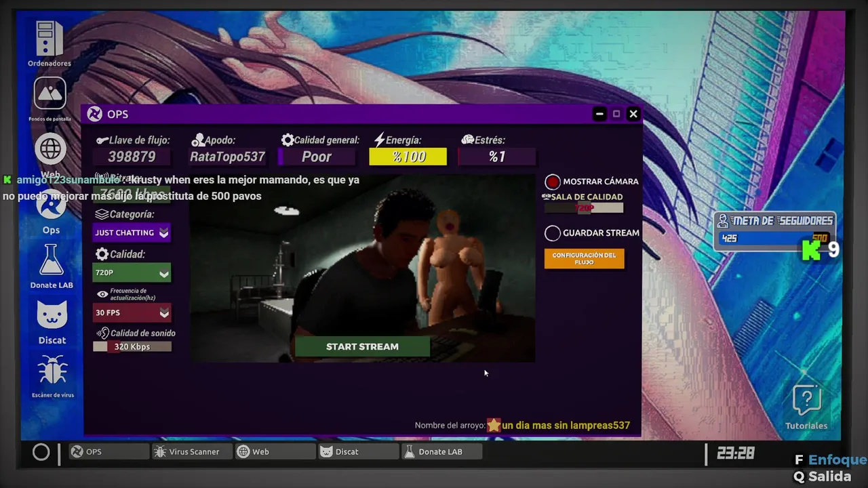Expand the 30 FPS refresh rate dropdown
The image size is (868, 488).
point(132,312)
